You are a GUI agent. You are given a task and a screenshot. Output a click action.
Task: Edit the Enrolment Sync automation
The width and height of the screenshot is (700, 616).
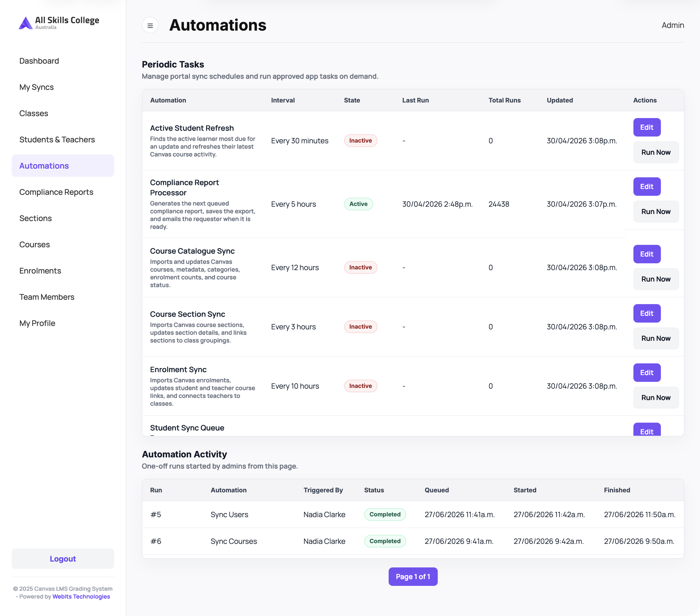(x=647, y=373)
